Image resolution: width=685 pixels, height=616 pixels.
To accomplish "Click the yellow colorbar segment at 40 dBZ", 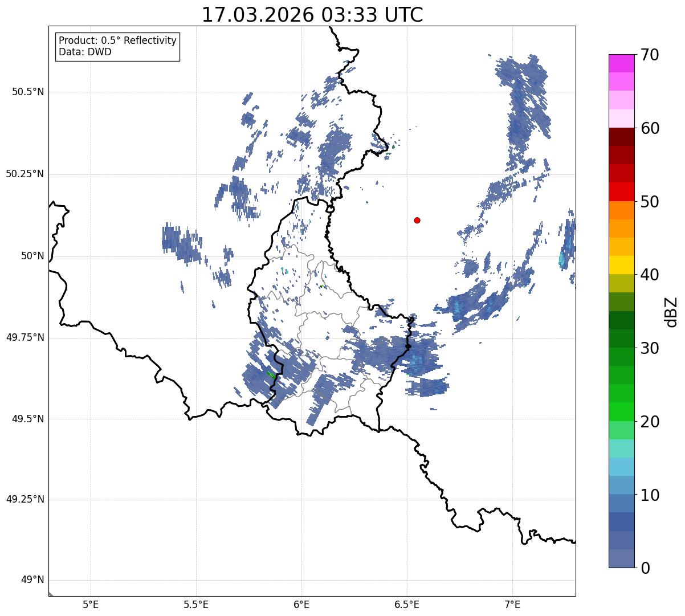I will (622, 265).
